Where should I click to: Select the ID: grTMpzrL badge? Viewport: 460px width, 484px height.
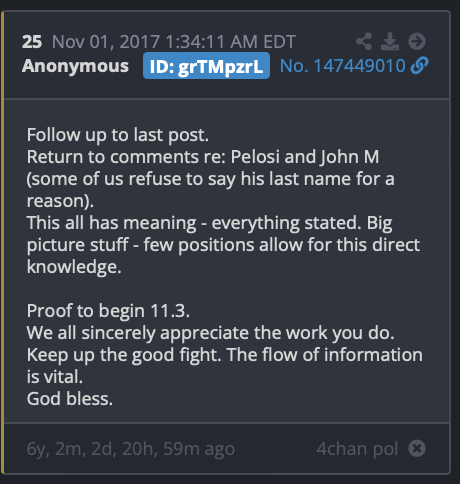[206, 66]
